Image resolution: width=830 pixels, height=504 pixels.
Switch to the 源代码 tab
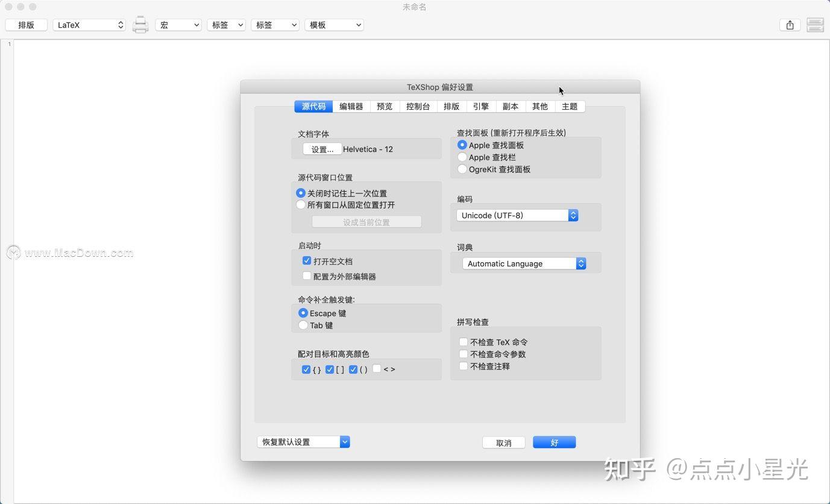(x=313, y=106)
